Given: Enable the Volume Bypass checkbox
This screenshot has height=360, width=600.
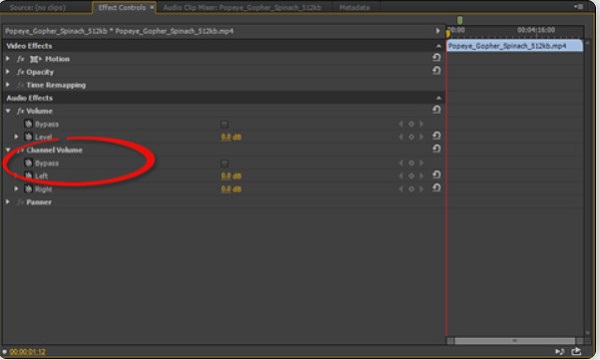Looking at the screenshot, I should point(225,124).
